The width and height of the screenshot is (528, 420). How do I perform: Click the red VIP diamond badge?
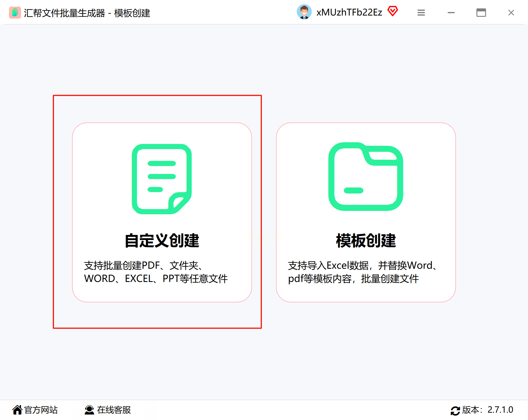pyautogui.click(x=393, y=11)
